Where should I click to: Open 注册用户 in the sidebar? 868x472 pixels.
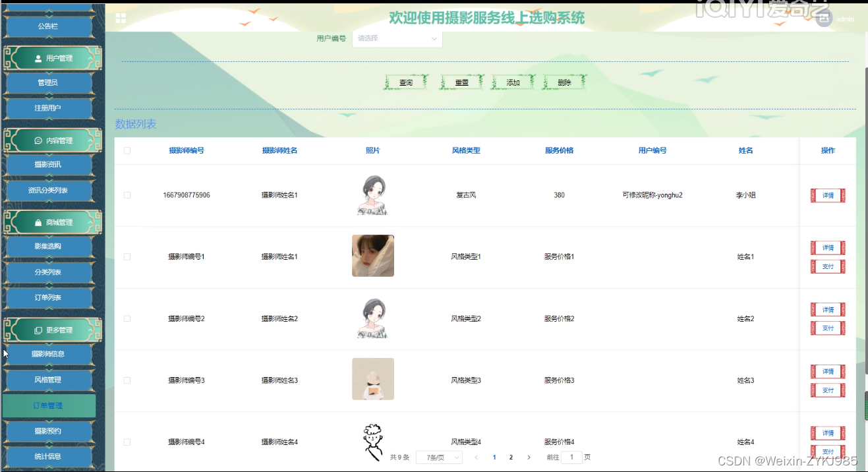47,107
